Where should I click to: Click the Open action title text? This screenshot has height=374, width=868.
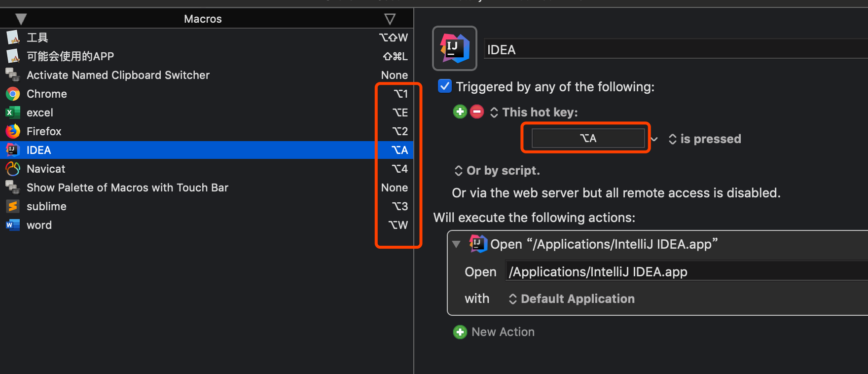(604, 244)
